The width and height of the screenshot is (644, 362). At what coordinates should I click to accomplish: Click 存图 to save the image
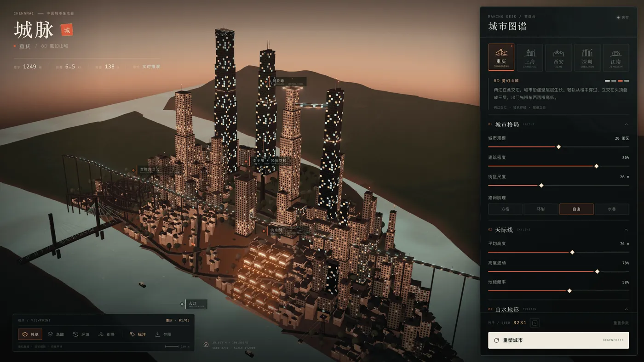[x=163, y=334]
